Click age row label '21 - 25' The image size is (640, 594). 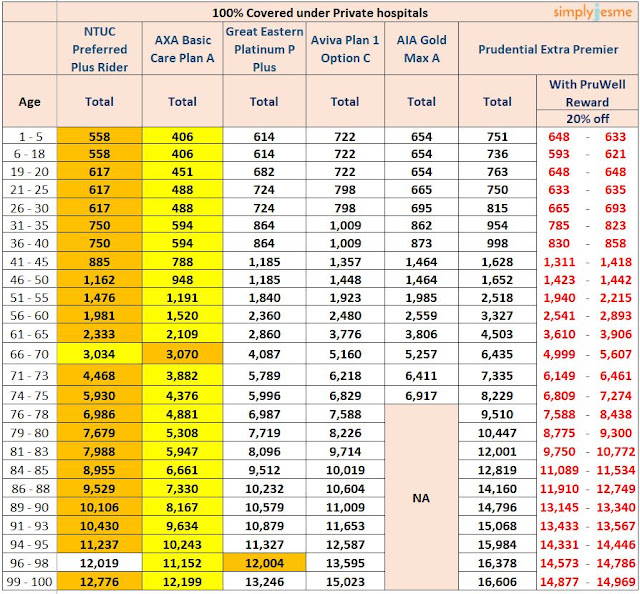29,190
